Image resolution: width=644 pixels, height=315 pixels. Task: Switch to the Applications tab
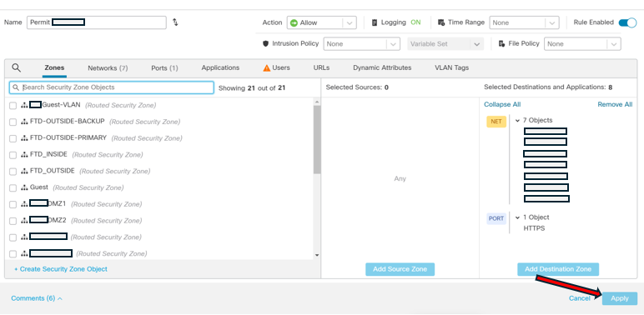click(x=220, y=67)
